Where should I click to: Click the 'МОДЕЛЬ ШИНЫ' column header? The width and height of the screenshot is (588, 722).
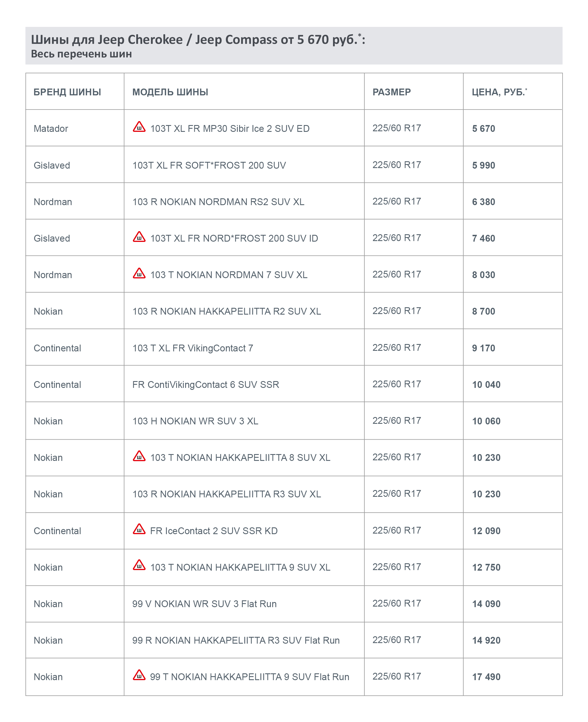[x=170, y=92]
